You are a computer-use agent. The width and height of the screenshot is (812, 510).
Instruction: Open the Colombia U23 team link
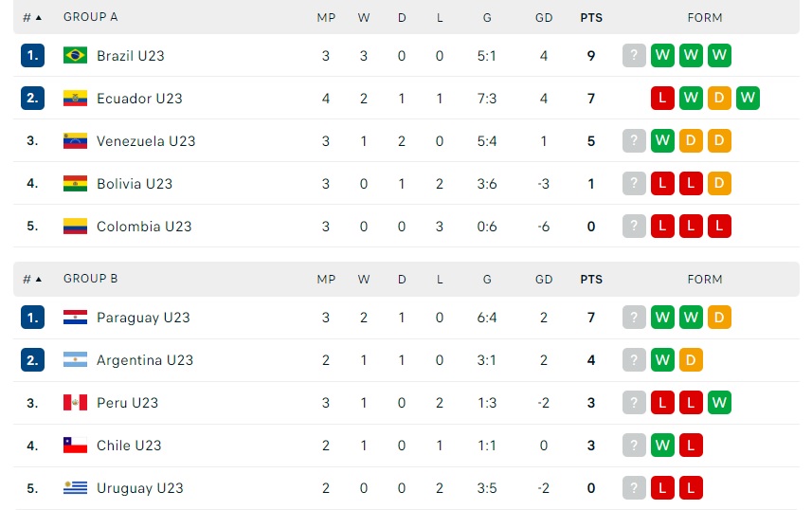144,227
